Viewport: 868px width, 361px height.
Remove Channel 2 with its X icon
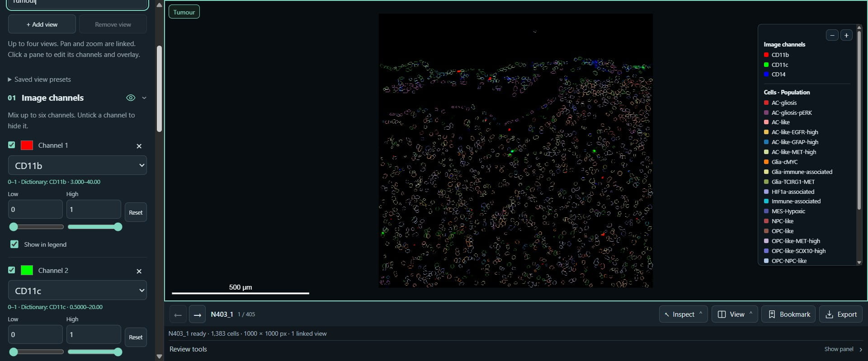[139, 271]
